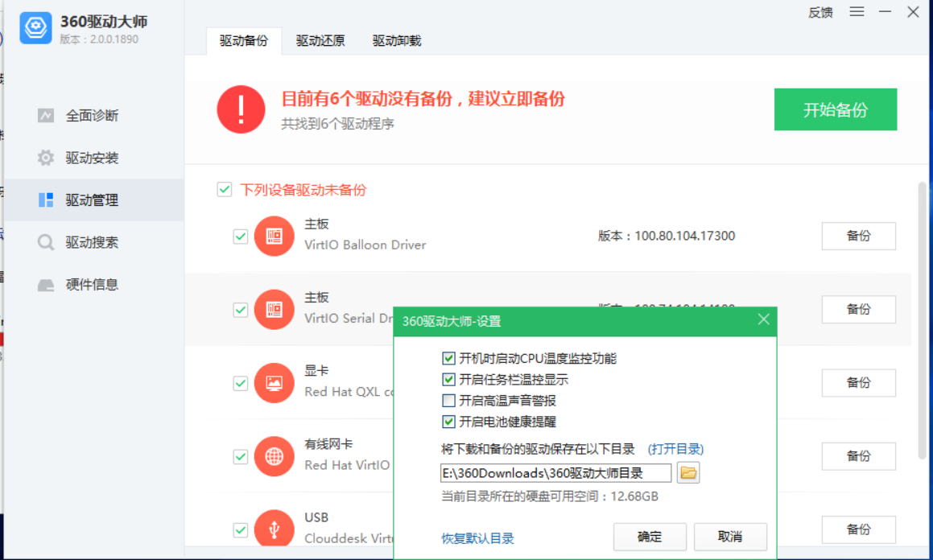The height and width of the screenshot is (560, 933).
Task: Toggle 开机时启动CPU温度监控功能 checkbox
Action: [448, 359]
